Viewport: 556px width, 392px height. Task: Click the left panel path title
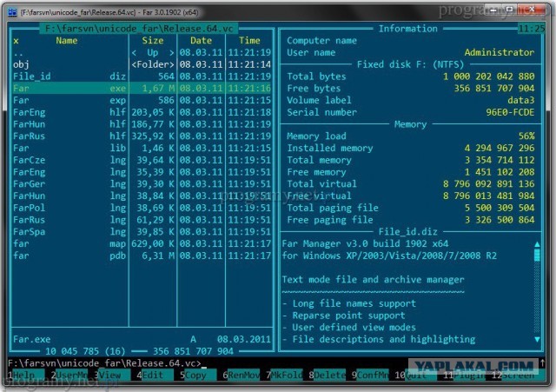139,29
